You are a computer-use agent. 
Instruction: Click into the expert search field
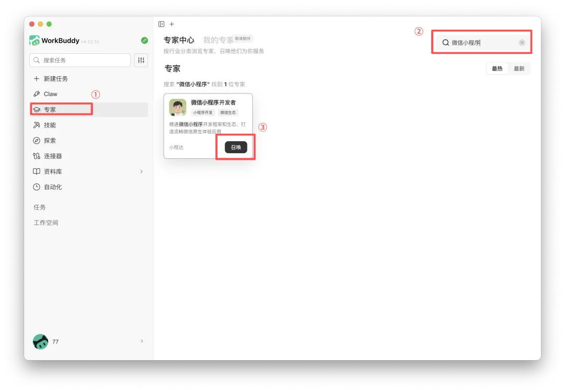(482, 42)
